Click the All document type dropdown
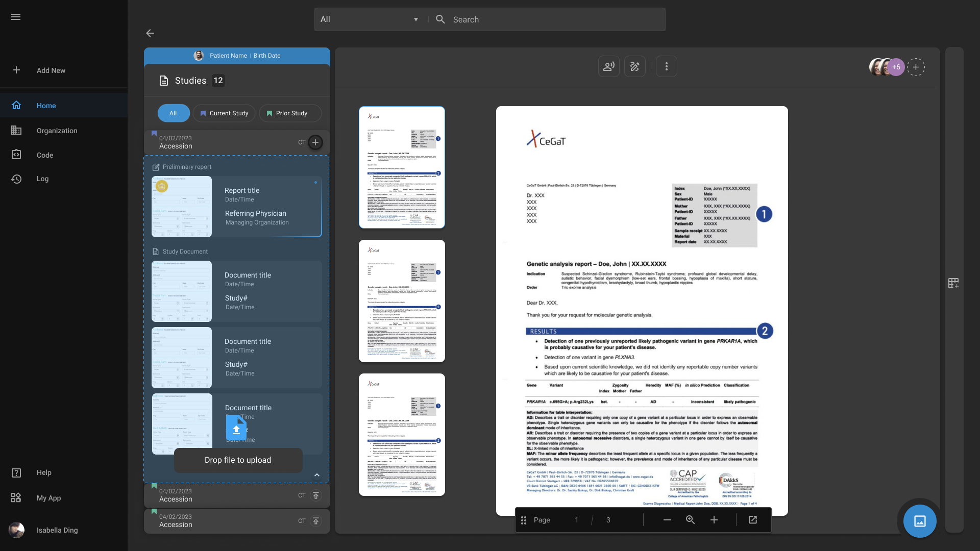The image size is (980, 551). pos(368,19)
